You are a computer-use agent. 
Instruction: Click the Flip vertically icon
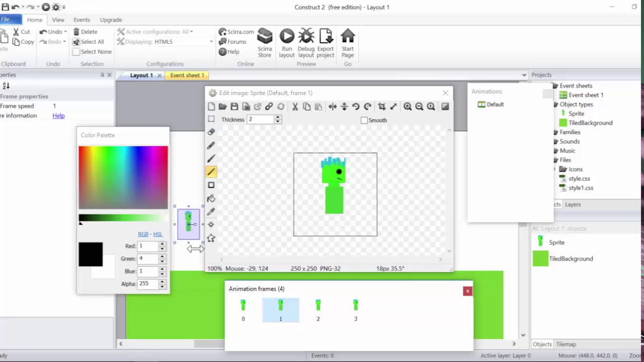pyautogui.click(x=344, y=107)
